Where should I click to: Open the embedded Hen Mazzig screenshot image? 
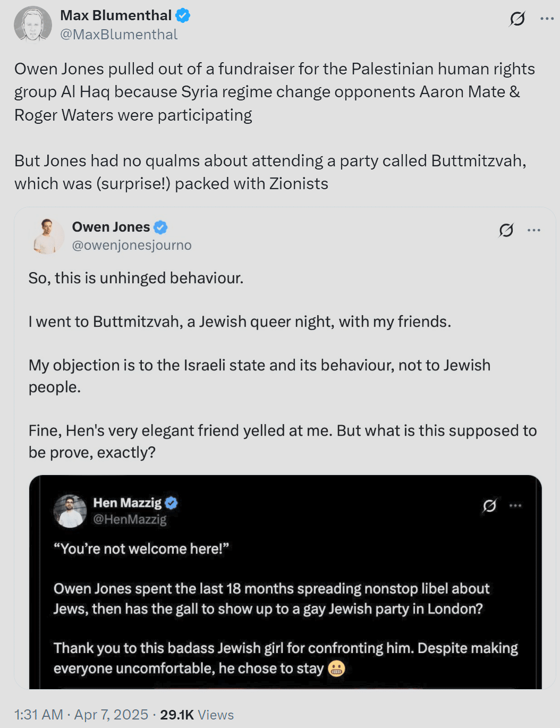coord(285,582)
